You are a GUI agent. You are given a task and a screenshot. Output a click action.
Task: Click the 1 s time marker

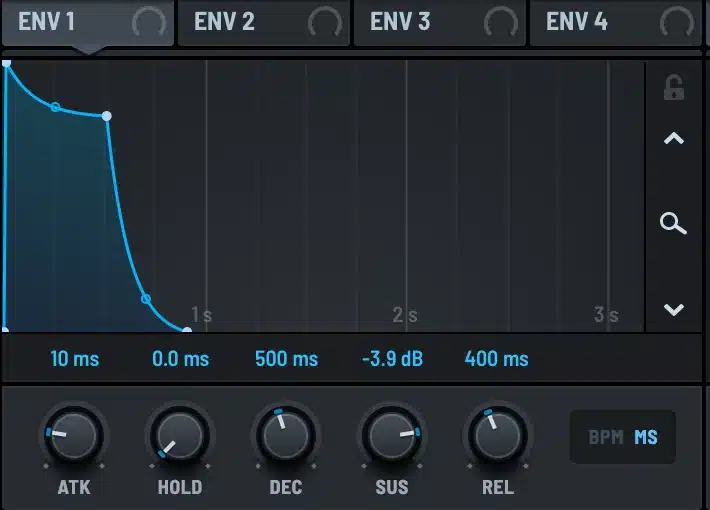click(x=201, y=314)
